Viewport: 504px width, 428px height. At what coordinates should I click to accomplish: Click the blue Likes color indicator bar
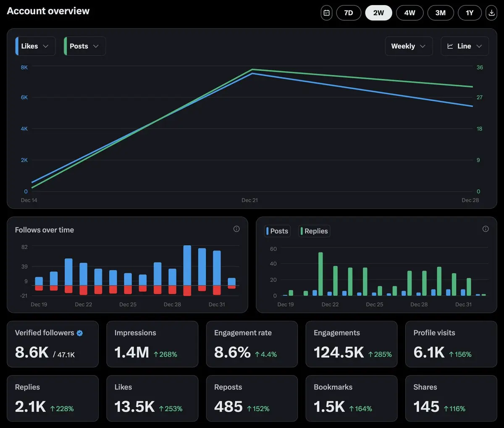(x=17, y=46)
